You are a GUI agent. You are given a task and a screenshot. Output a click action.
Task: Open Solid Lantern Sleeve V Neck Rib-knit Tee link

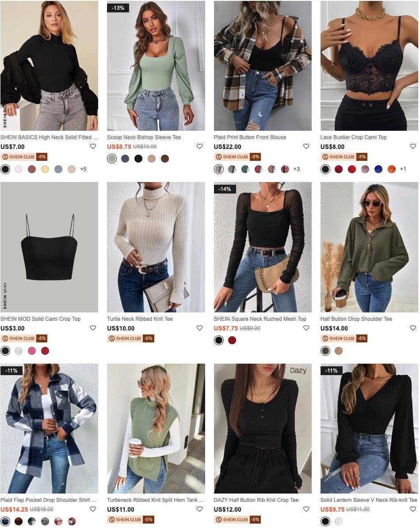pyautogui.click(x=369, y=501)
